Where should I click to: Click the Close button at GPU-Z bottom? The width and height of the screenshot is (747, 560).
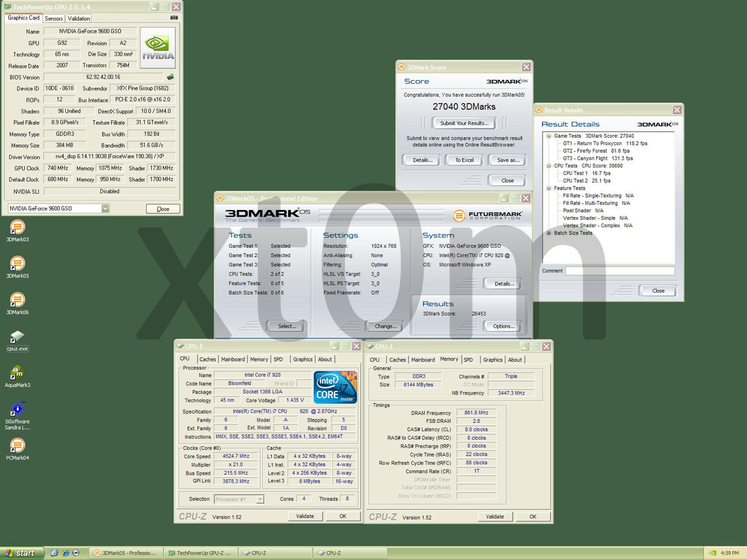point(163,209)
